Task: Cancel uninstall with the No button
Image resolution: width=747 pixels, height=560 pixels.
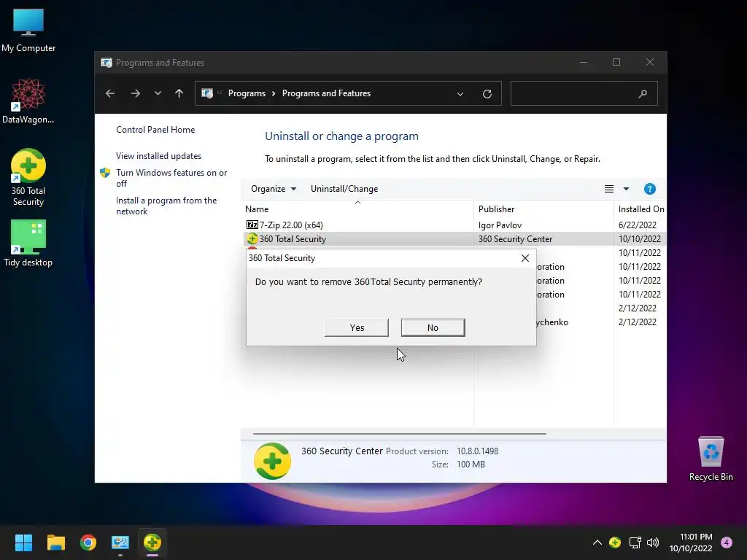Action: [x=433, y=327]
